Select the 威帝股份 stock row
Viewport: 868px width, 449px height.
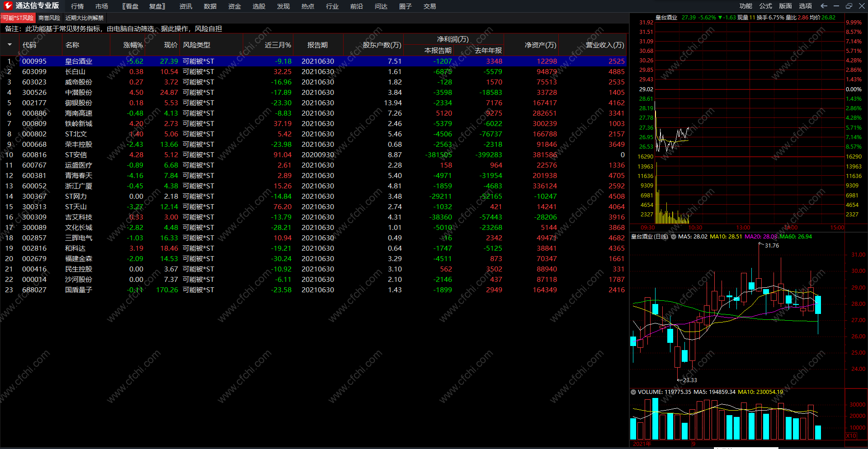pyautogui.click(x=314, y=82)
